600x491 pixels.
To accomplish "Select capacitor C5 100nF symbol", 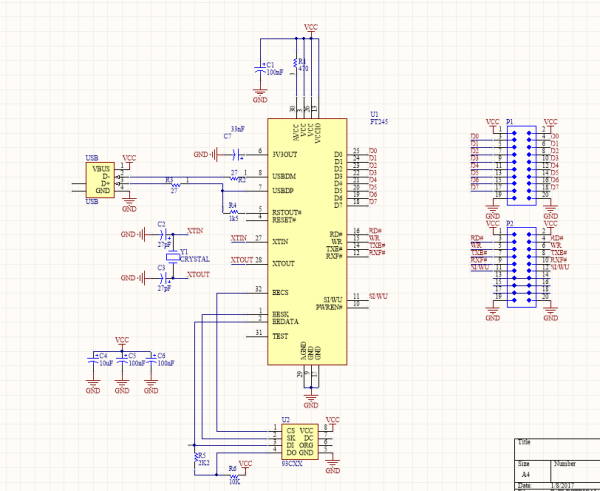I will pyautogui.click(x=122, y=360).
